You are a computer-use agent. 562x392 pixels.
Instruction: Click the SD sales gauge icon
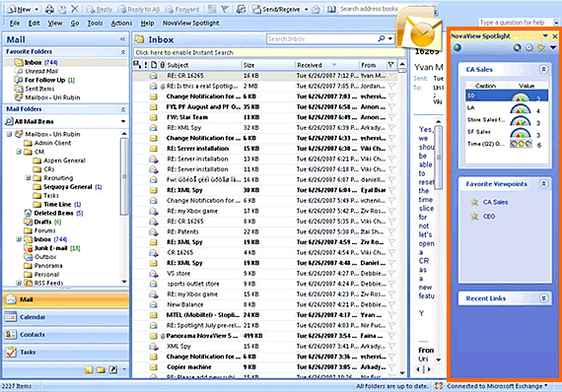coord(521,97)
